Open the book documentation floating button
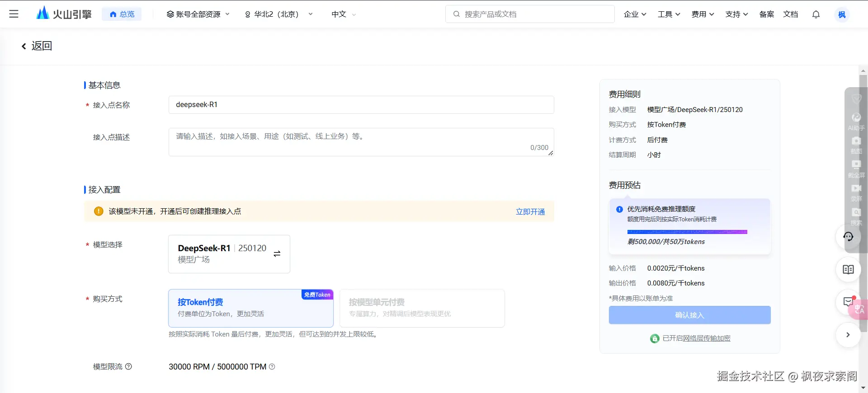This screenshot has width=868, height=393. (848, 270)
